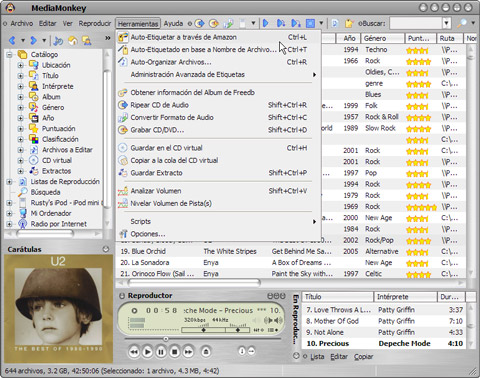Open Scripts submenu arrow

pyautogui.click(x=314, y=222)
